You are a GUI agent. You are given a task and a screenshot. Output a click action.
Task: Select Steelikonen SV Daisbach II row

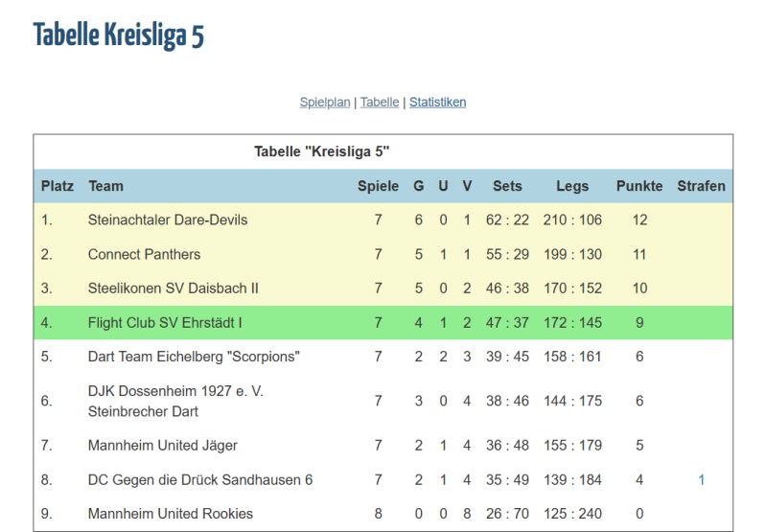point(174,288)
